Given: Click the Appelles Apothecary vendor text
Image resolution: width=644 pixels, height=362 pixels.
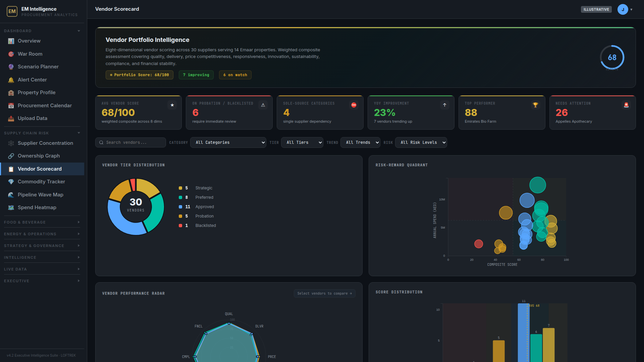Looking at the screenshot, I should point(574,121).
